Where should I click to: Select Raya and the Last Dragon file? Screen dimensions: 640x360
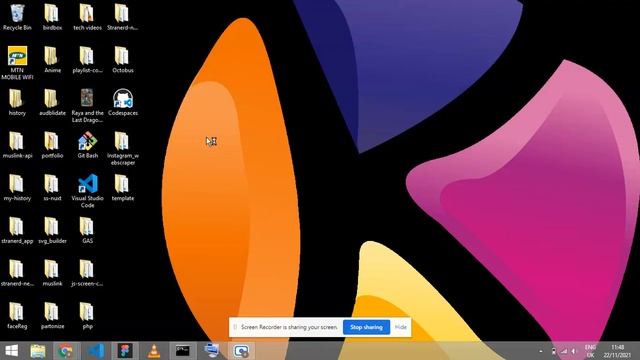pos(87,106)
